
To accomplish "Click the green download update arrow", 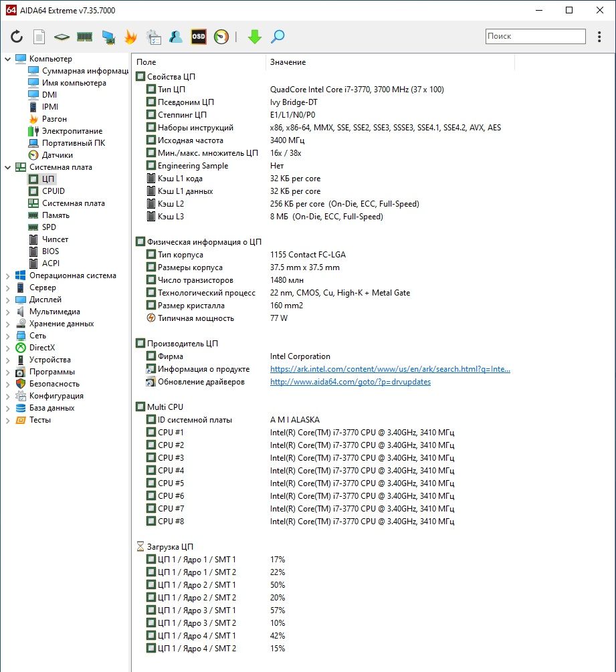I will coord(255,37).
